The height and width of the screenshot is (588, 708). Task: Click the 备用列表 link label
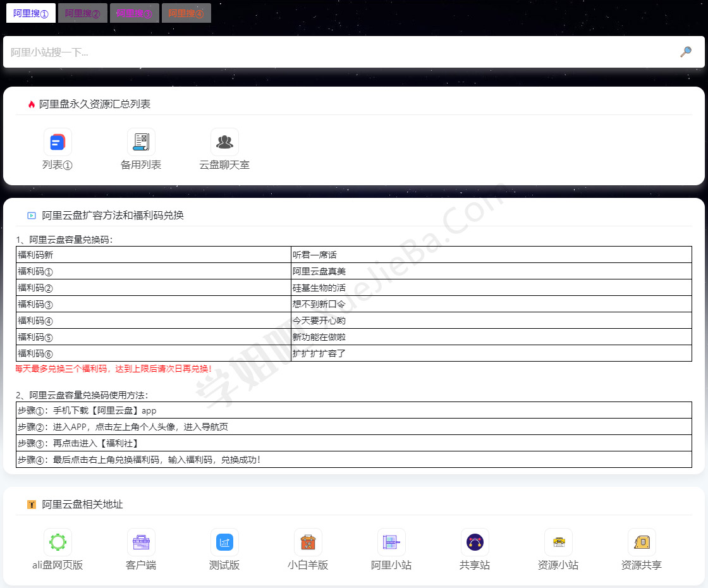pyautogui.click(x=141, y=165)
